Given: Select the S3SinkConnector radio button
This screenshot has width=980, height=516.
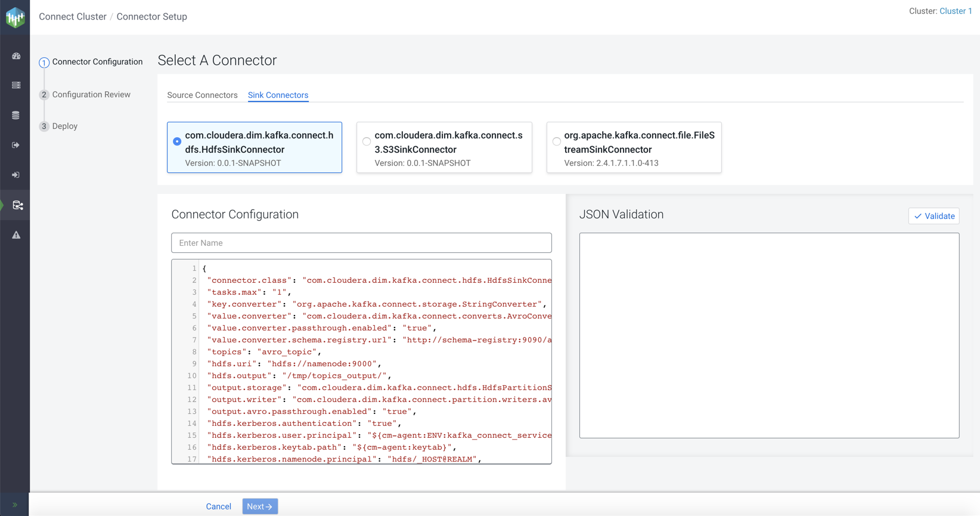Looking at the screenshot, I should [x=367, y=141].
